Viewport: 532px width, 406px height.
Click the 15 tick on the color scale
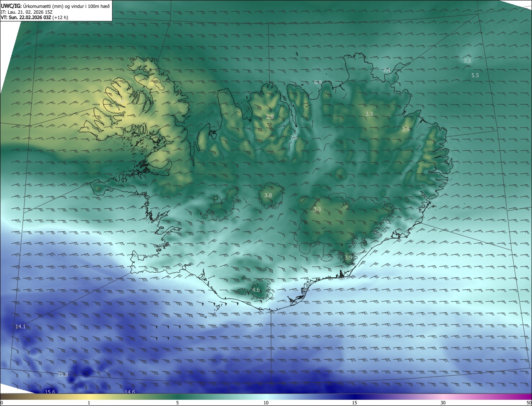pyautogui.click(x=355, y=403)
